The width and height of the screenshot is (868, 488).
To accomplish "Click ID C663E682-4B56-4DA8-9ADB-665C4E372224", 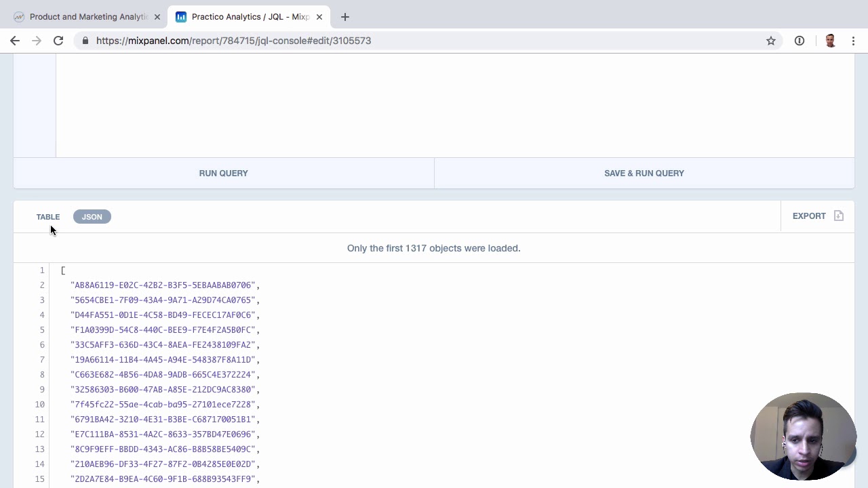I will tap(163, 375).
